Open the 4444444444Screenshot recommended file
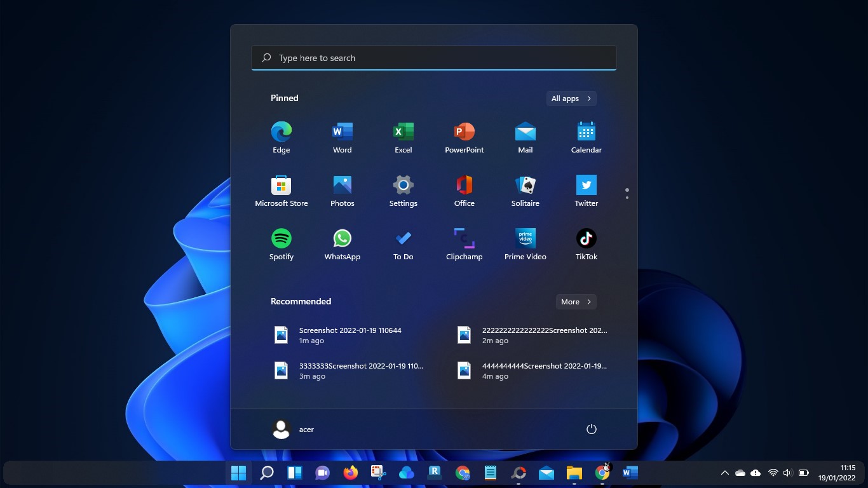This screenshot has height=488, width=868. 532,370
